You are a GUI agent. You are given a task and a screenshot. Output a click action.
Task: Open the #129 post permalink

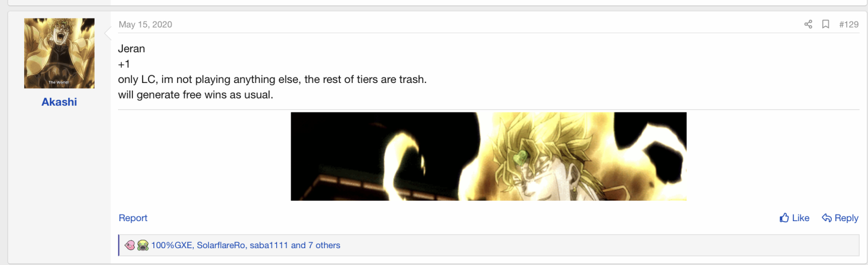(x=849, y=25)
